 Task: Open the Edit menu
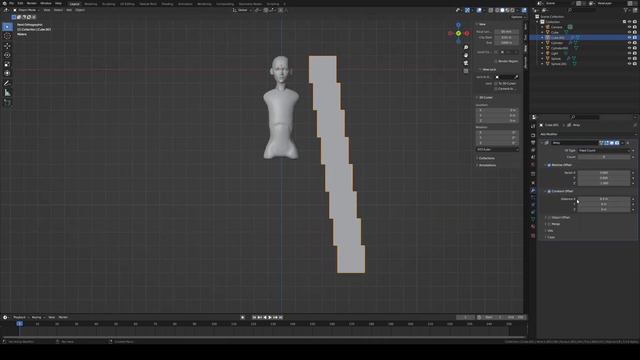tap(20, 3)
